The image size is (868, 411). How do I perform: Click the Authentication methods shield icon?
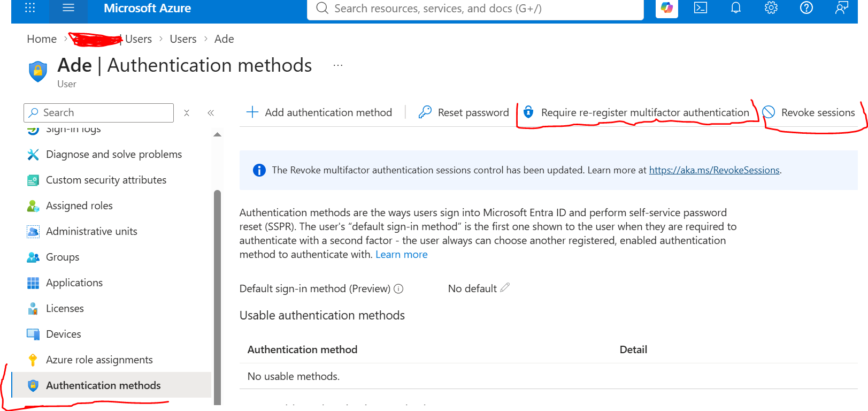pos(33,386)
